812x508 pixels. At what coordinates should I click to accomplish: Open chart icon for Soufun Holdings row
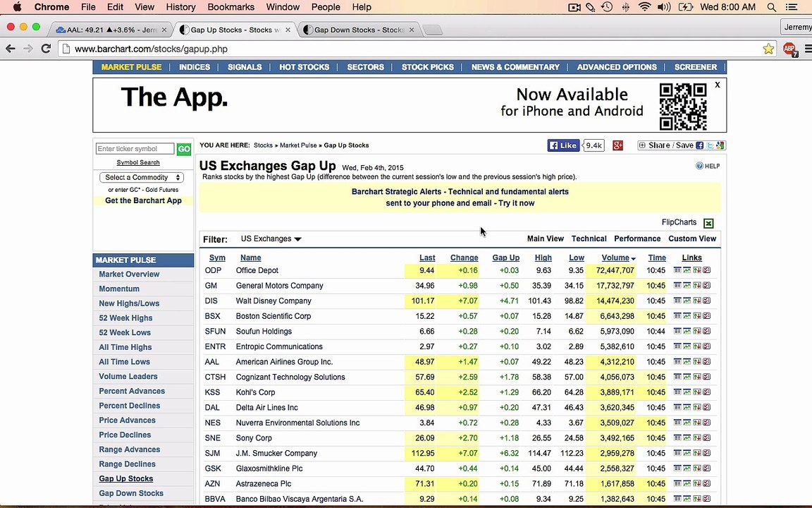coord(687,331)
